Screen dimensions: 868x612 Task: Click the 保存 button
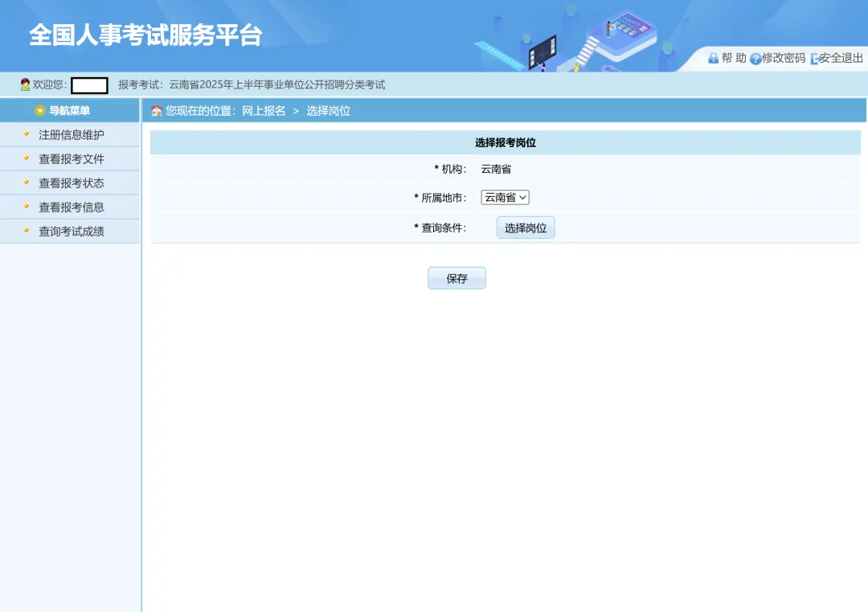(x=457, y=278)
